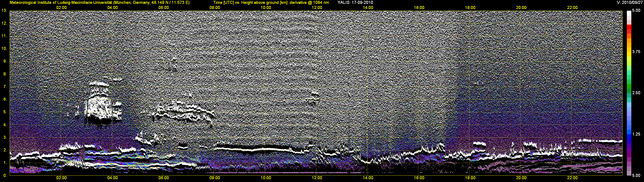
Task: Click the 7. height axis label
Action: coord(5,87)
